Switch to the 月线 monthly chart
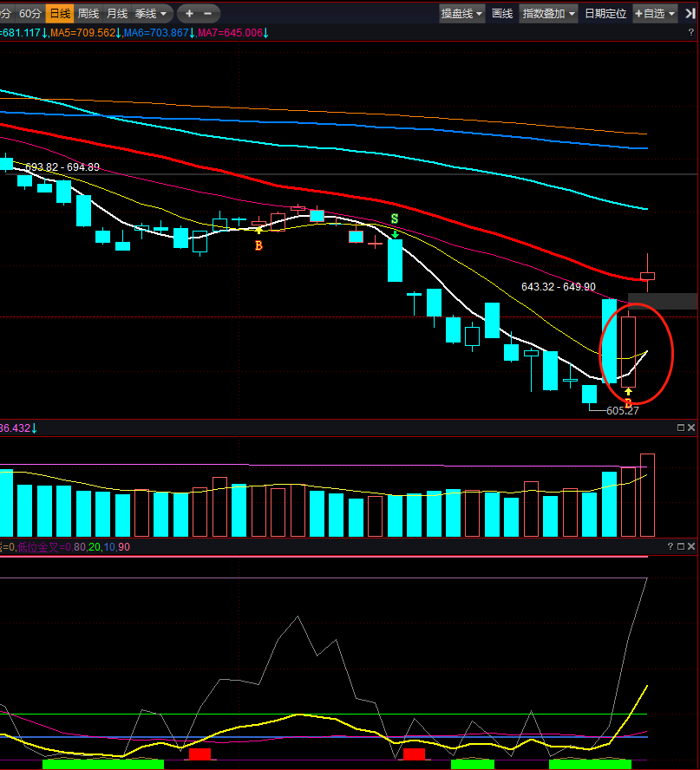The height and width of the screenshot is (770, 700). click(117, 13)
